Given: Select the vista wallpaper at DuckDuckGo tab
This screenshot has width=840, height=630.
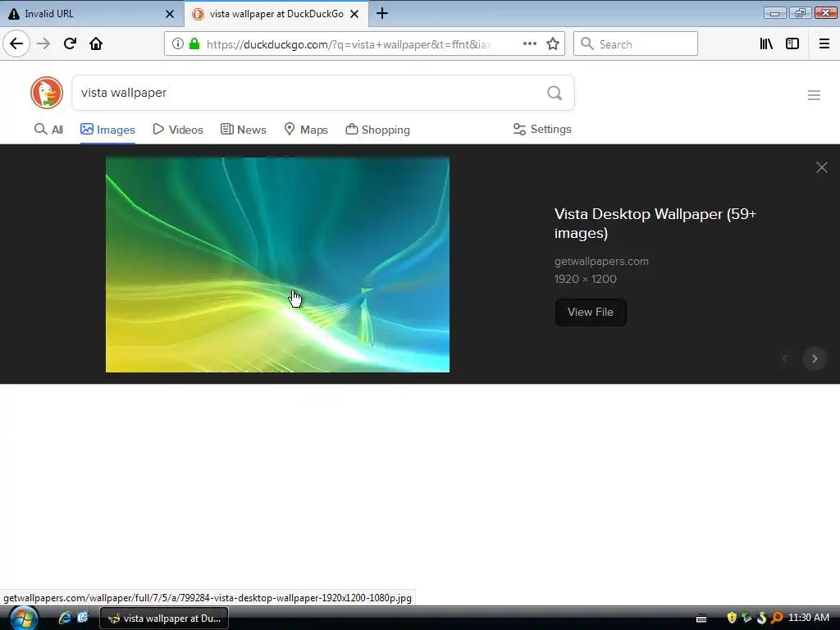Looking at the screenshot, I should [276, 14].
